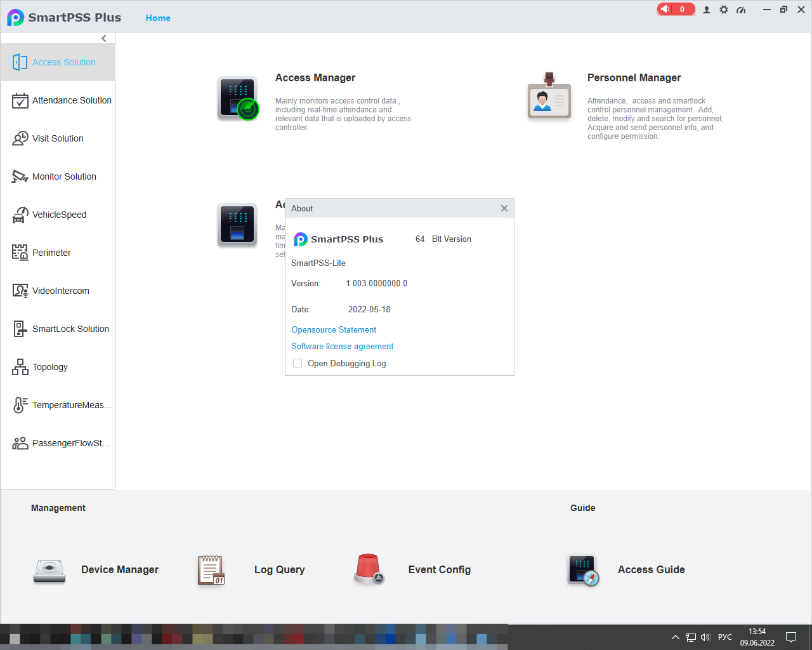The image size is (812, 650).
Task: Select the SmartLock Solution icon
Action: 20,329
